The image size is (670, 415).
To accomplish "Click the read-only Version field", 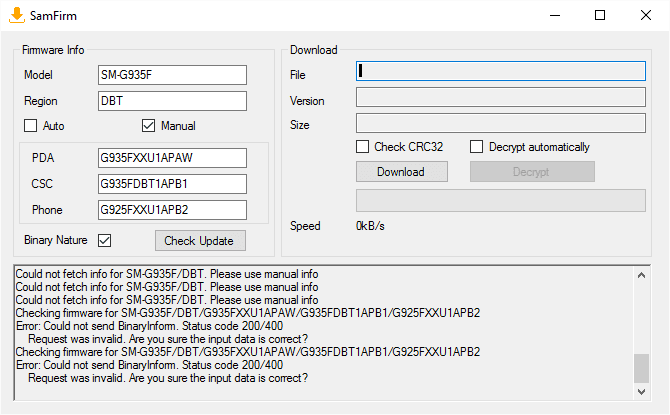I will (x=501, y=97).
